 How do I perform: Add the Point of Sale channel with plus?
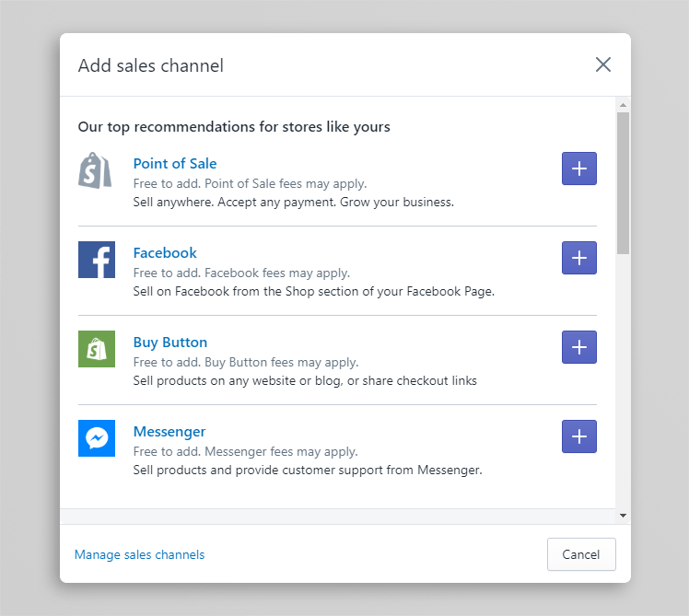click(578, 169)
